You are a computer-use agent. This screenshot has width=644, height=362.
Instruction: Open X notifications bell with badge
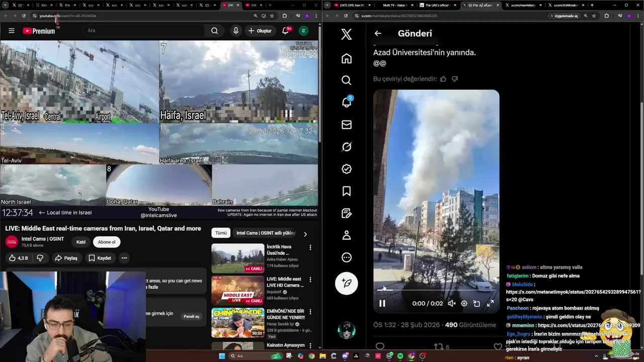click(346, 103)
